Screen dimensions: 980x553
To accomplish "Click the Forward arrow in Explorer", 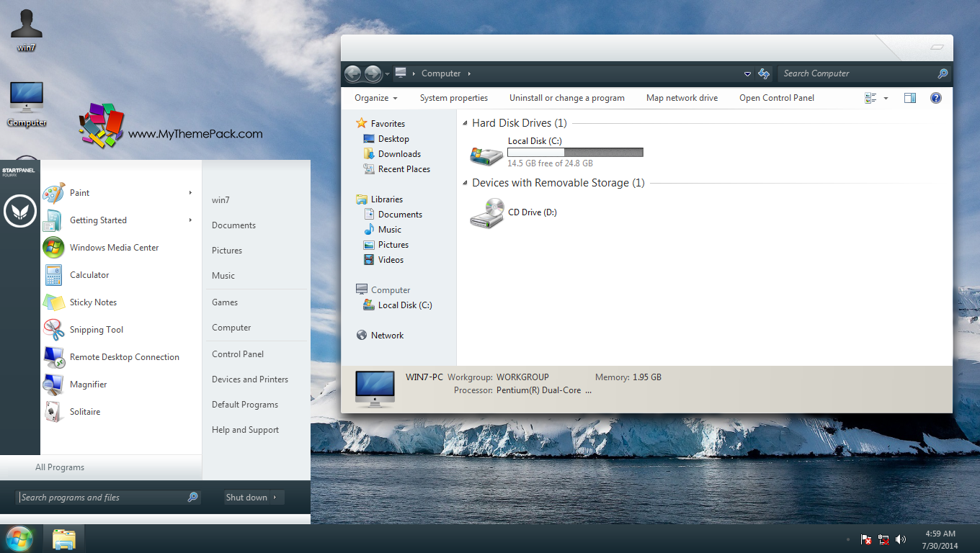I will [373, 73].
